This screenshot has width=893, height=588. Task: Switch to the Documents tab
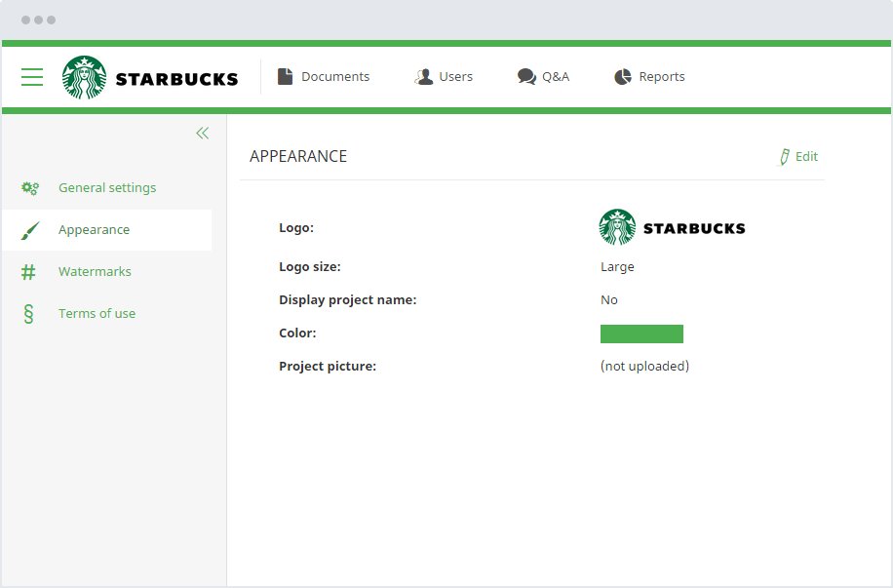click(335, 77)
